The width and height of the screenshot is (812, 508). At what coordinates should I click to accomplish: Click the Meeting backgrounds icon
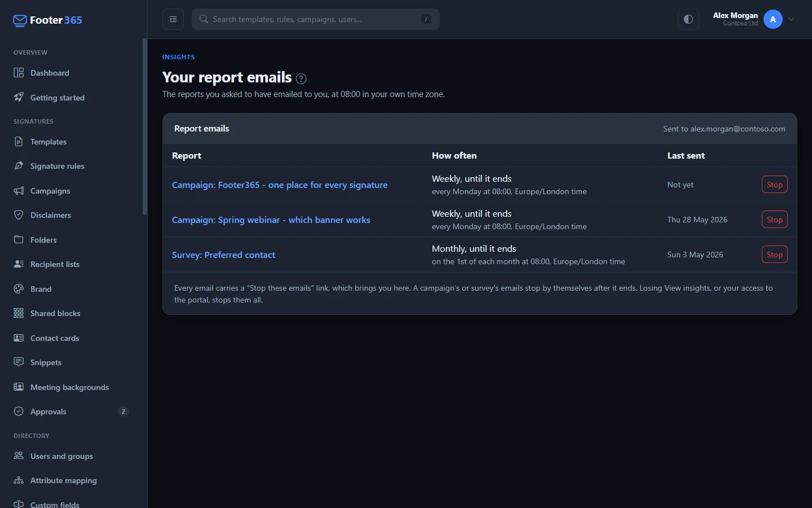(x=19, y=387)
